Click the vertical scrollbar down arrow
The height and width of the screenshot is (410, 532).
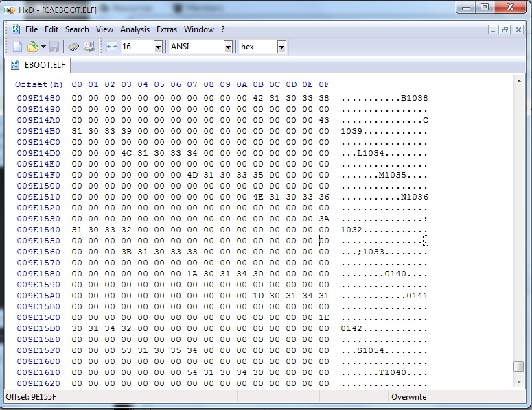(519, 382)
